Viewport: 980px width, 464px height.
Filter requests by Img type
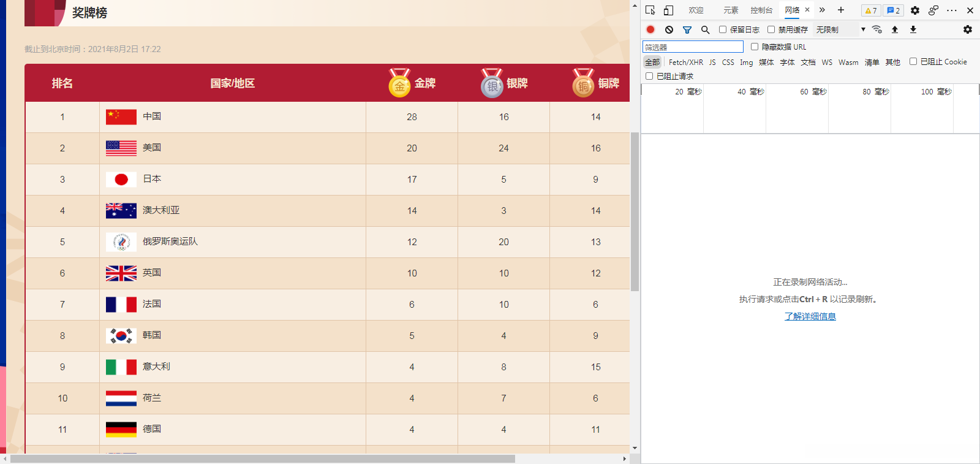tap(746, 62)
